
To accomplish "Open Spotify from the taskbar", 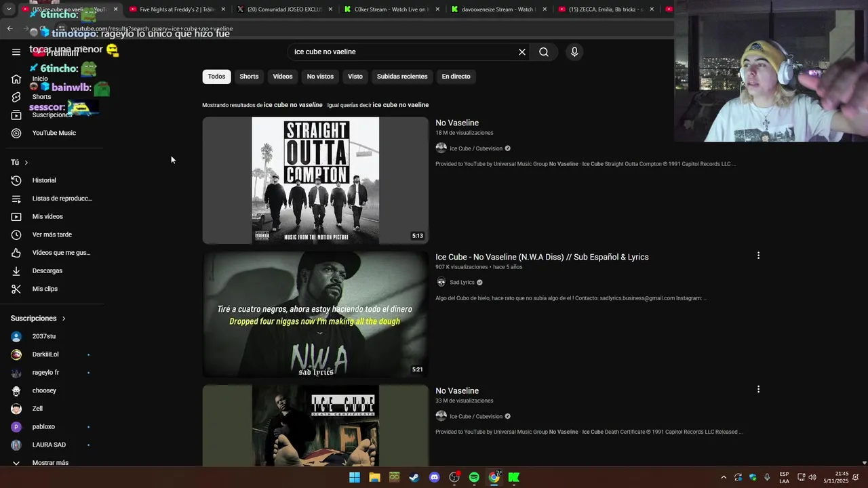I will [x=474, y=477].
